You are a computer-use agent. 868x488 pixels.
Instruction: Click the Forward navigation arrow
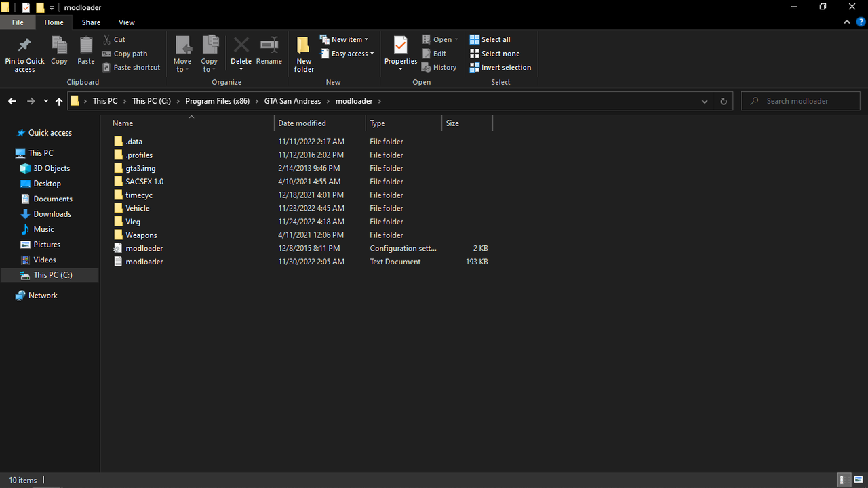(31, 101)
